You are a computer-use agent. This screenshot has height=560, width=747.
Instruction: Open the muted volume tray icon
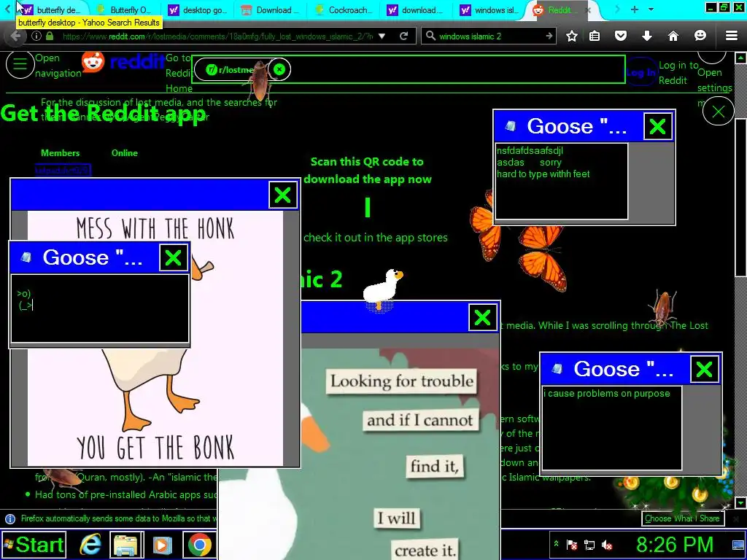coord(607,545)
